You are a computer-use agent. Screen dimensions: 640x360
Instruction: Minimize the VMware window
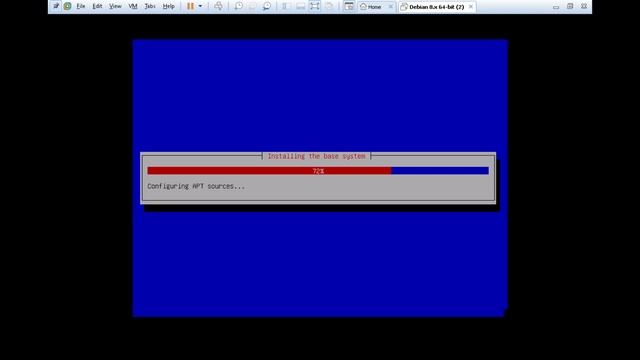tap(556, 7)
